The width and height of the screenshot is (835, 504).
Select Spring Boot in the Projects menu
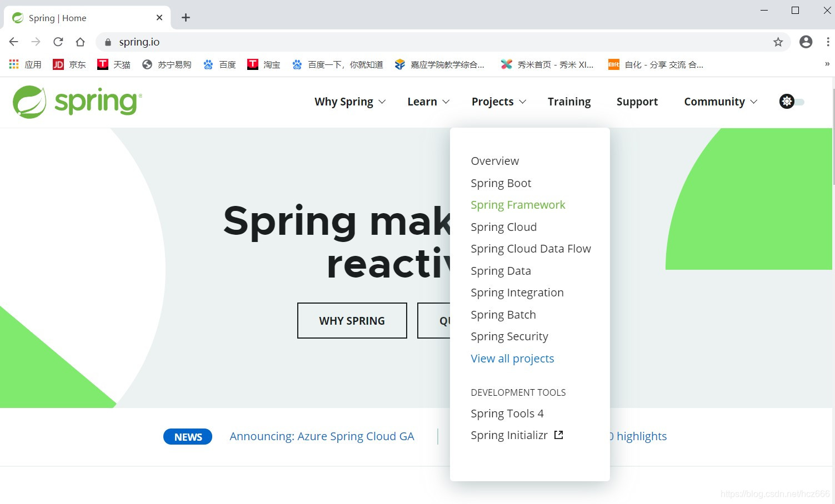point(501,183)
